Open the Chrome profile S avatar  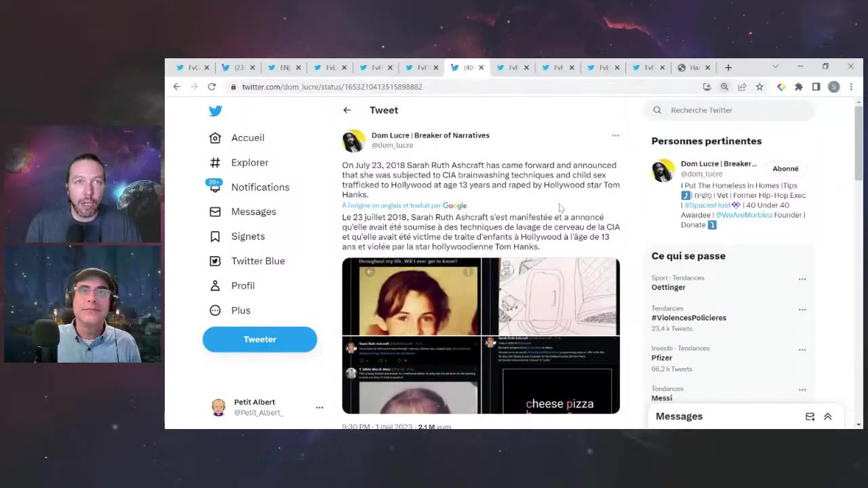coord(834,87)
